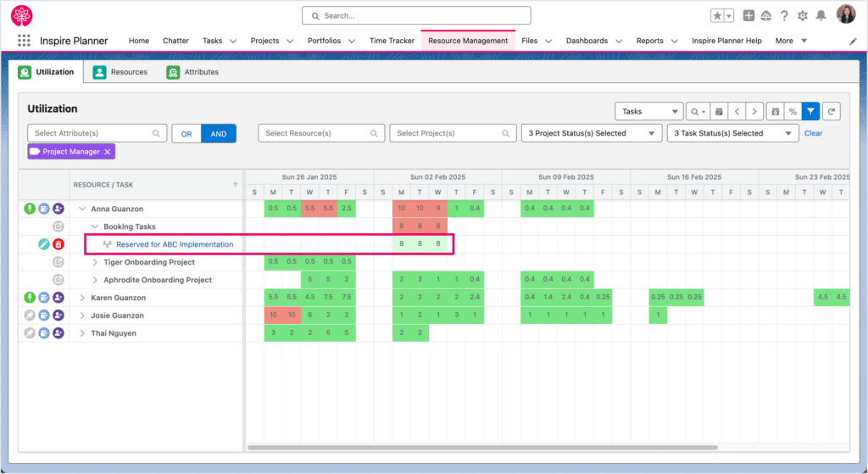Open the notifications bell
Screen dimensions: 868x474
pyautogui.click(x=821, y=15)
